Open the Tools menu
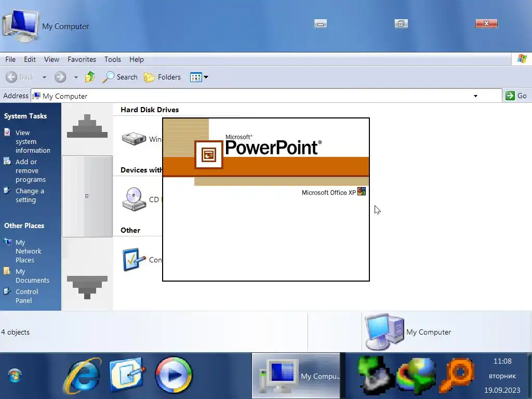This screenshot has height=399, width=532. (x=113, y=59)
